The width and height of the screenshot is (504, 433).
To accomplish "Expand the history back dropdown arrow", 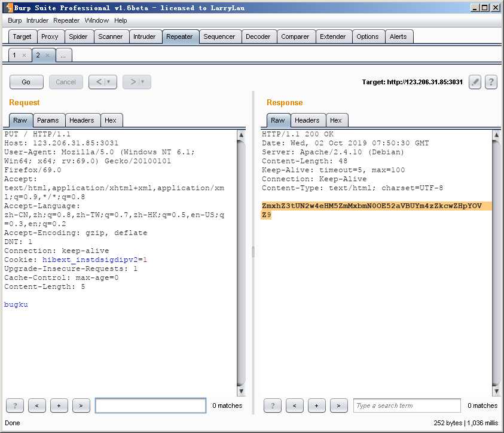I will [108, 82].
